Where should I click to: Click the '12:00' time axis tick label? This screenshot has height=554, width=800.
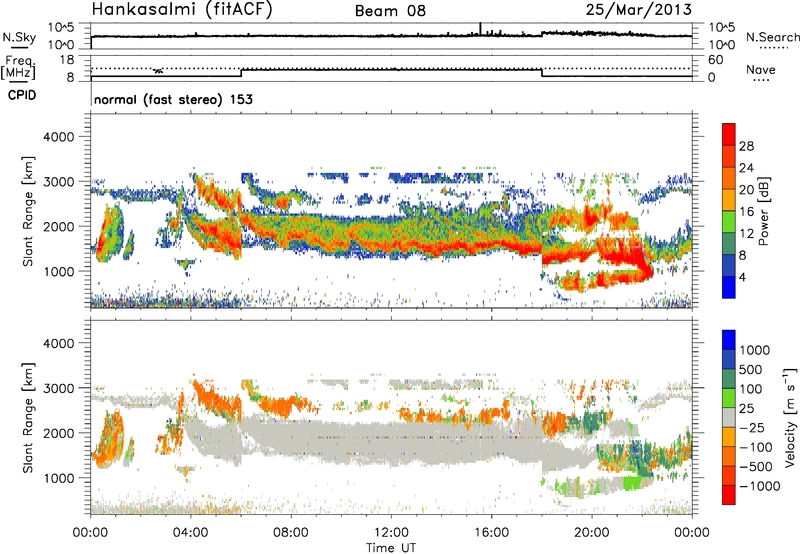(x=391, y=533)
